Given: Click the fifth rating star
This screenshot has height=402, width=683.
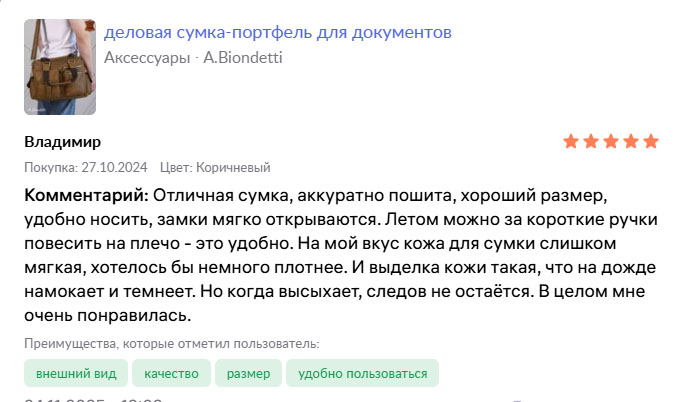Looking at the screenshot, I should (x=651, y=141).
